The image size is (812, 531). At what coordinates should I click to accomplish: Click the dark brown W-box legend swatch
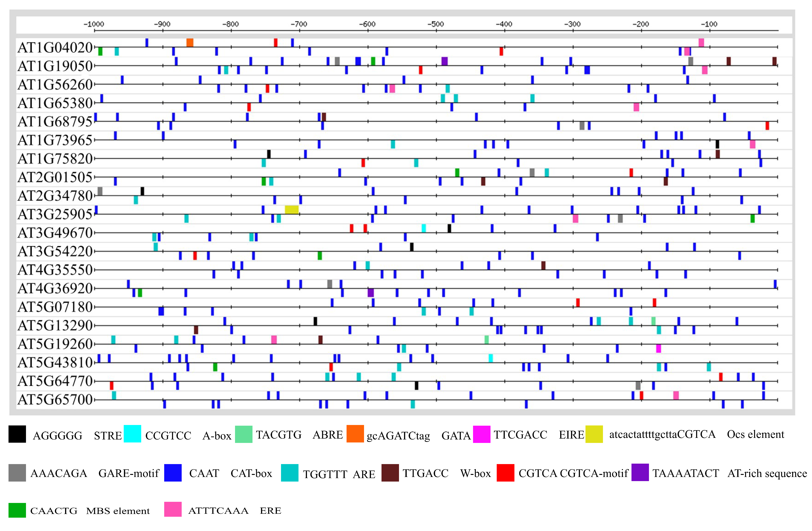(x=390, y=473)
